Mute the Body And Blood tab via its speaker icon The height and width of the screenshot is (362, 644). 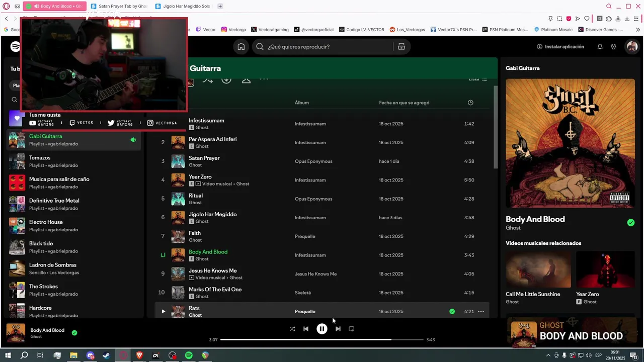[x=36, y=6]
